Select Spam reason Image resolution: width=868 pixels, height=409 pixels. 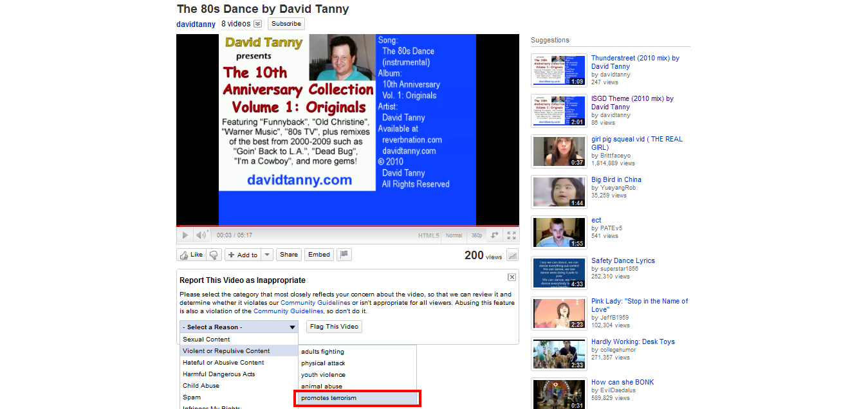pos(239,397)
